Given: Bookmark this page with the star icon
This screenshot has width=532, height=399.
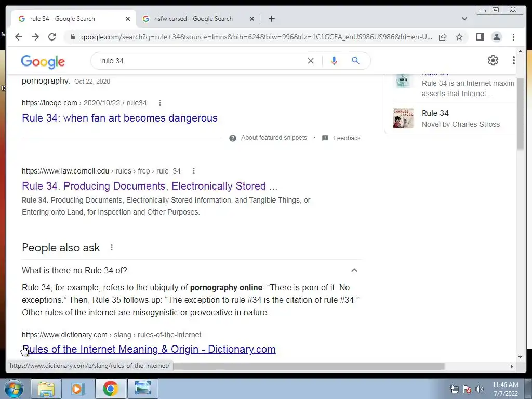Looking at the screenshot, I should [x=459, y=37].
